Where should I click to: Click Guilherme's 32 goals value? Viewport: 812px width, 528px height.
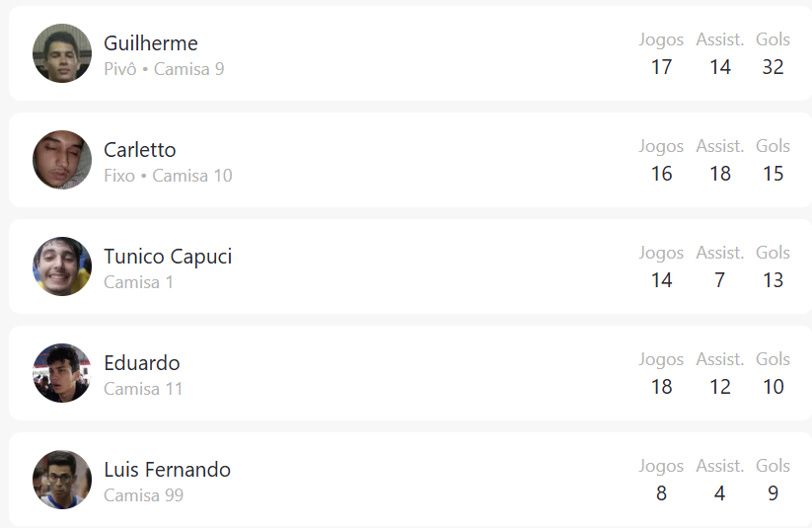tap(773, 67)
